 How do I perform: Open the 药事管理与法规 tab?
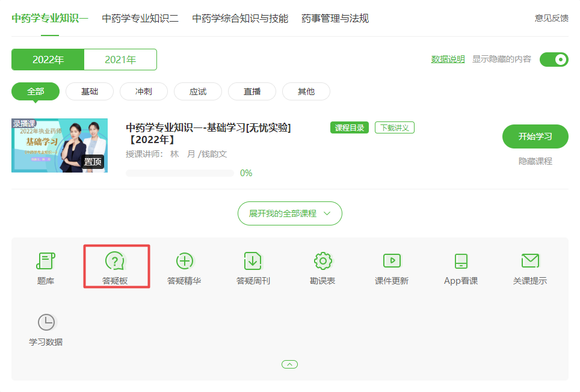click(335, 19)
